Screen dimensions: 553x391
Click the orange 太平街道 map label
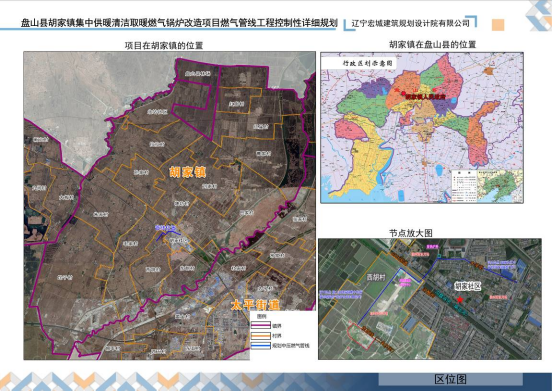point(255,305)
